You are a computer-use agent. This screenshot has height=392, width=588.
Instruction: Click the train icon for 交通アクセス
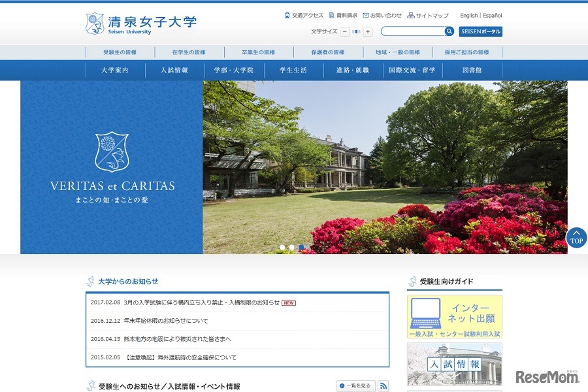pyautogui.click(x=287, y=14)
